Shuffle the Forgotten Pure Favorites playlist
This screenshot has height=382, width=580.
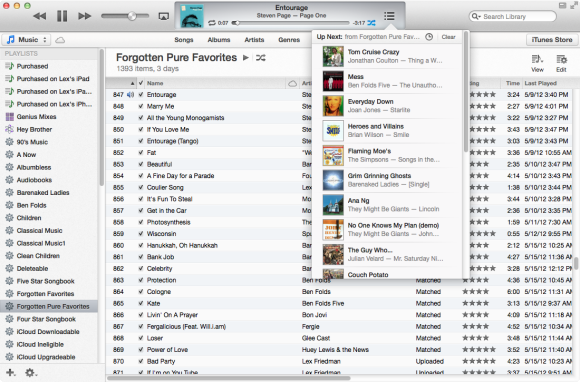click(261, 58)
